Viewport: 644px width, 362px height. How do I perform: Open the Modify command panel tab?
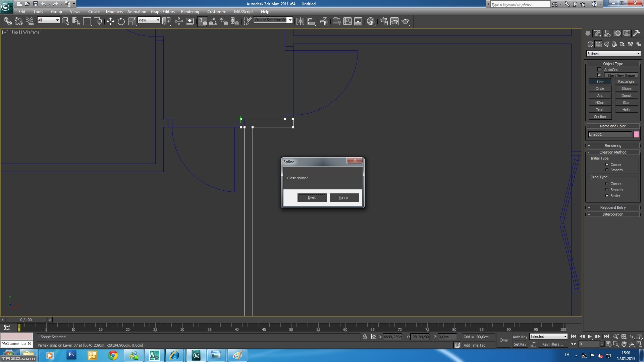(x=597, y=33)
